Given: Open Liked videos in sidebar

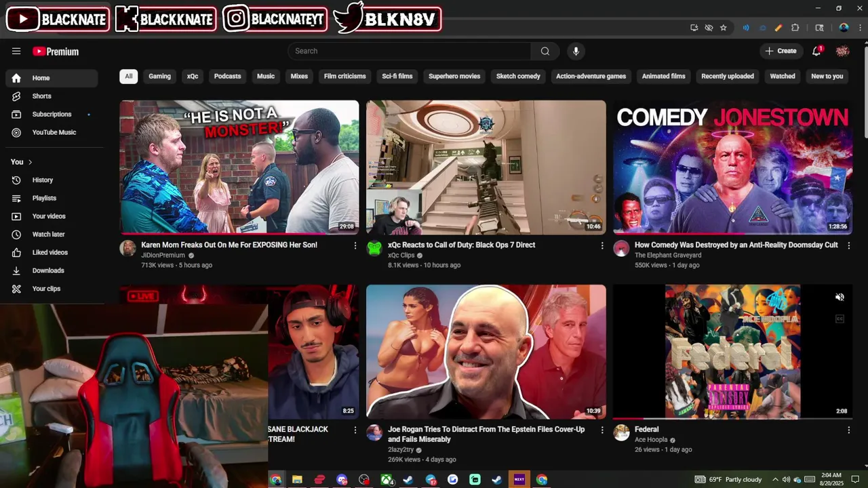Looking at the screenshot, I should coord(52,252).
